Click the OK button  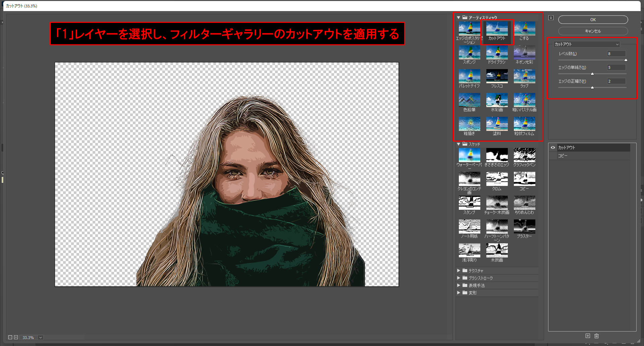point(593,20)
